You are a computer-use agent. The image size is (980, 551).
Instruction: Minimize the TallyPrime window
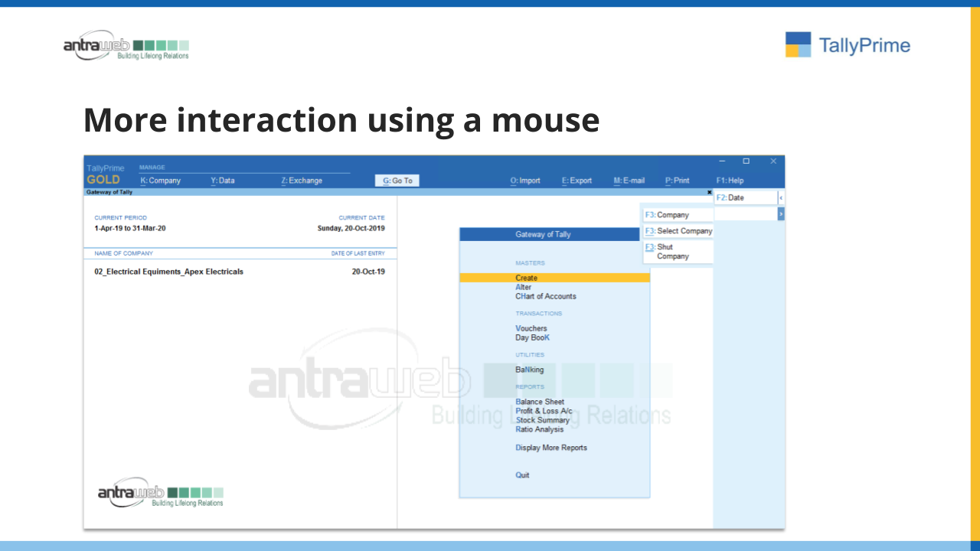[x=722, y=161]
